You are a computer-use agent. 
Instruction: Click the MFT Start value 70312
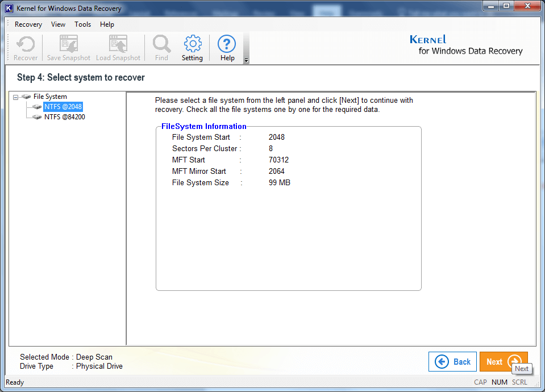point(279,160)
